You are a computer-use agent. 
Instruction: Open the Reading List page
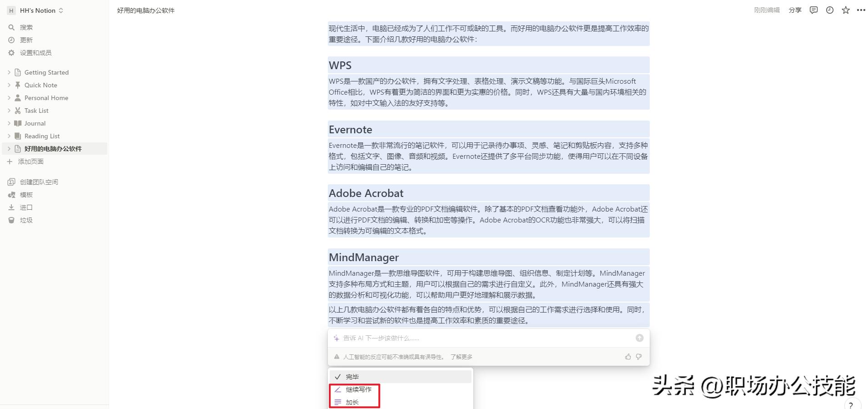pyautogui.click(x=42, y=136)
